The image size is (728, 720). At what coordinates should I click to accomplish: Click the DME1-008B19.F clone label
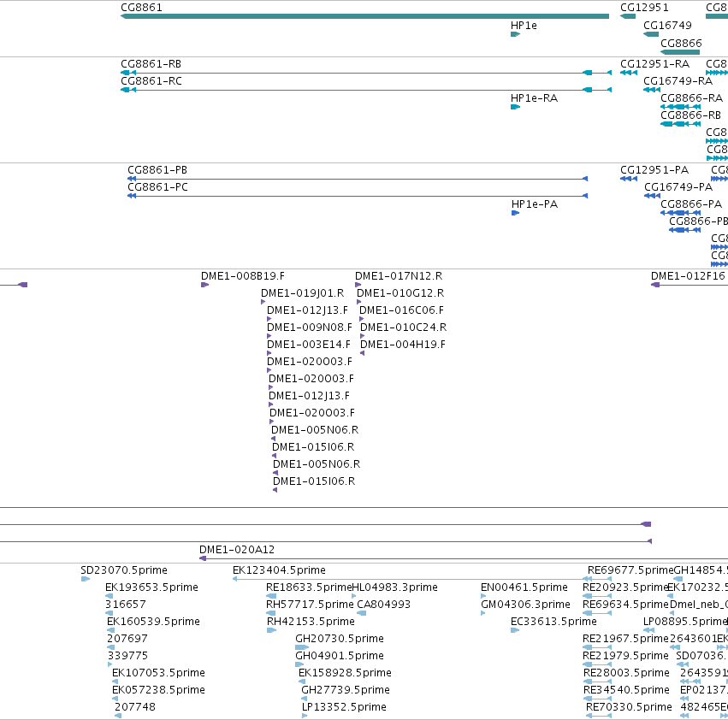[243, 275]
